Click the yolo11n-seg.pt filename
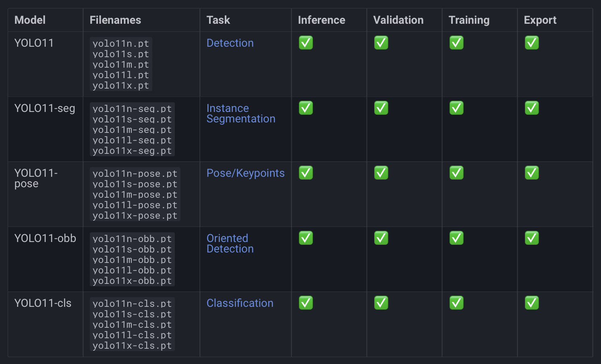This screenshot has height=364, width=601. pos(132,109)
